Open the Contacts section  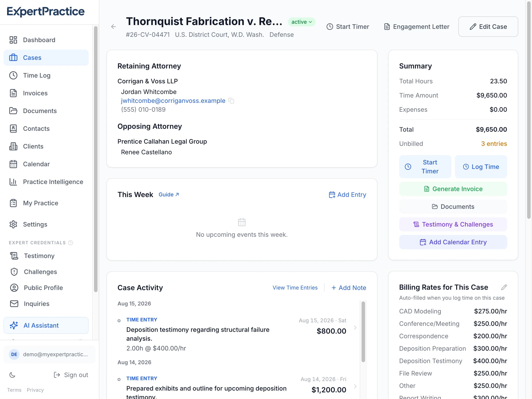click(46, 129)
